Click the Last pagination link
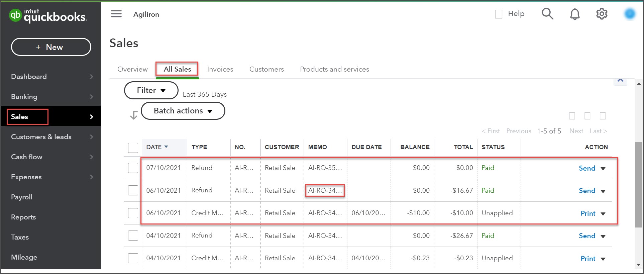The height and width of the screenshot is (274, 644). (598, 131)
